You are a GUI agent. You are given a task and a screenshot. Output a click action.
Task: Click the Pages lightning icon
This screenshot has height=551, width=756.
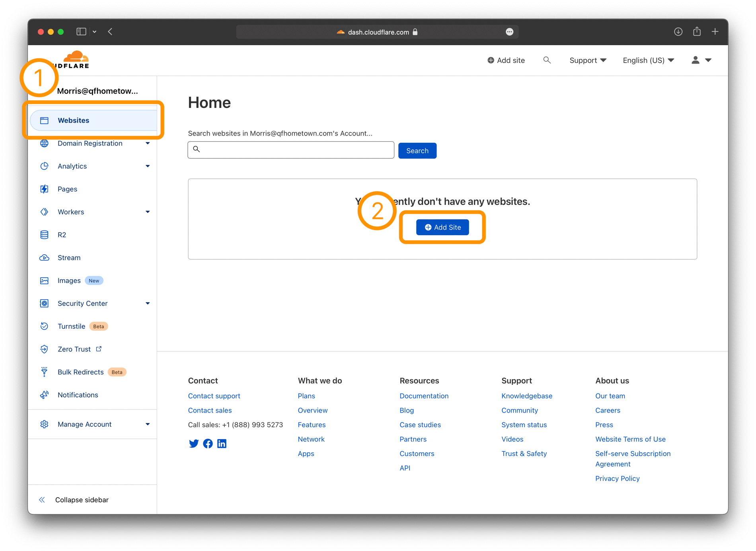click(44, 189)
